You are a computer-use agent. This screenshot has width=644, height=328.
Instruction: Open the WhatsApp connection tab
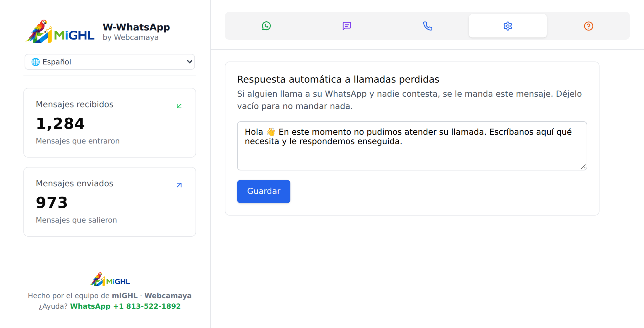tap(266, 26)
